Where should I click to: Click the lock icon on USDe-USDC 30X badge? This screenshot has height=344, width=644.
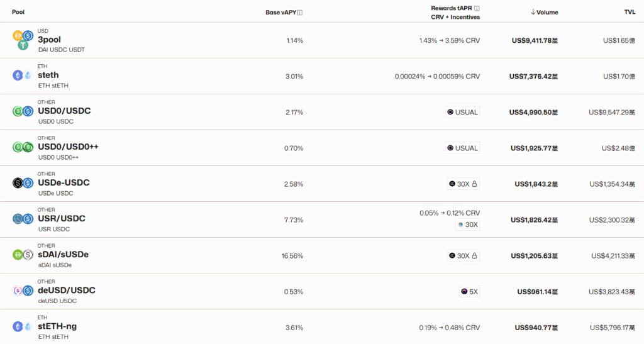point(475,184)
